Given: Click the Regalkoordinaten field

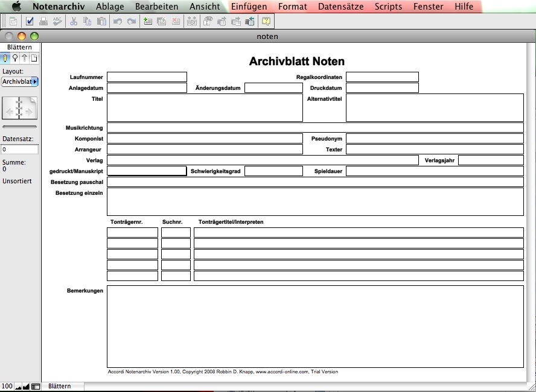Looking at the screenshot, I should coord(382,77).
